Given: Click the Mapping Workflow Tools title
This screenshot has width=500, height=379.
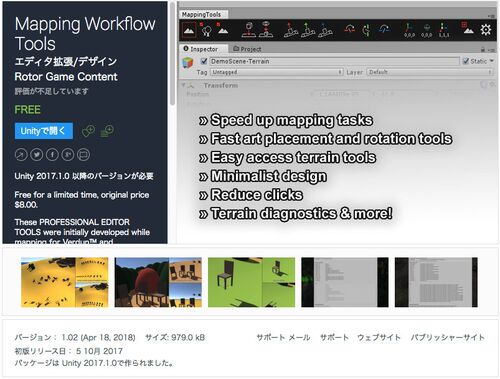Looking at the screenshot, I should tap(85, 34).
